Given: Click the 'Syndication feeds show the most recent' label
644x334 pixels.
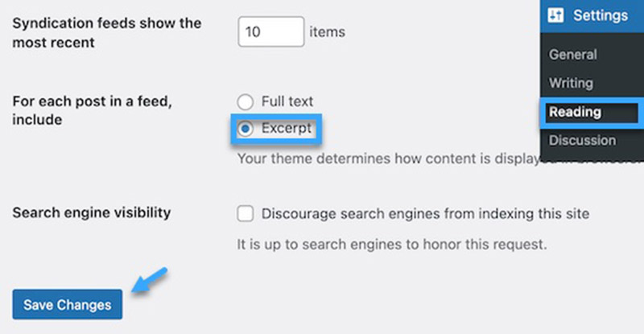Looking at the screenshot, I should click(107, 33).
